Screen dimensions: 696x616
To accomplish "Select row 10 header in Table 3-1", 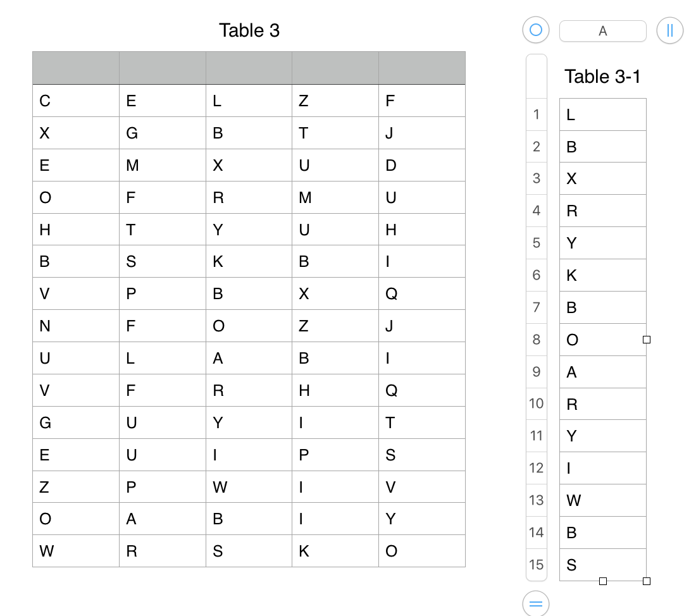I will point(536,403).
